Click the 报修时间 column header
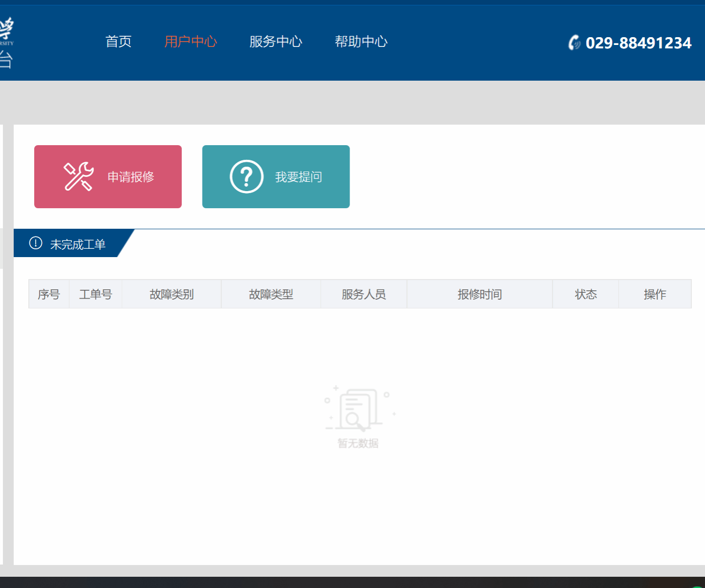Viewport: 705px width, 588px height. click(480, 294)
